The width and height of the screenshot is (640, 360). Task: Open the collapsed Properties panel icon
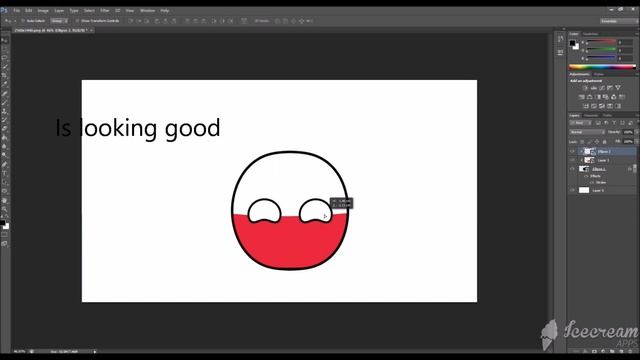tap(560, 52)
